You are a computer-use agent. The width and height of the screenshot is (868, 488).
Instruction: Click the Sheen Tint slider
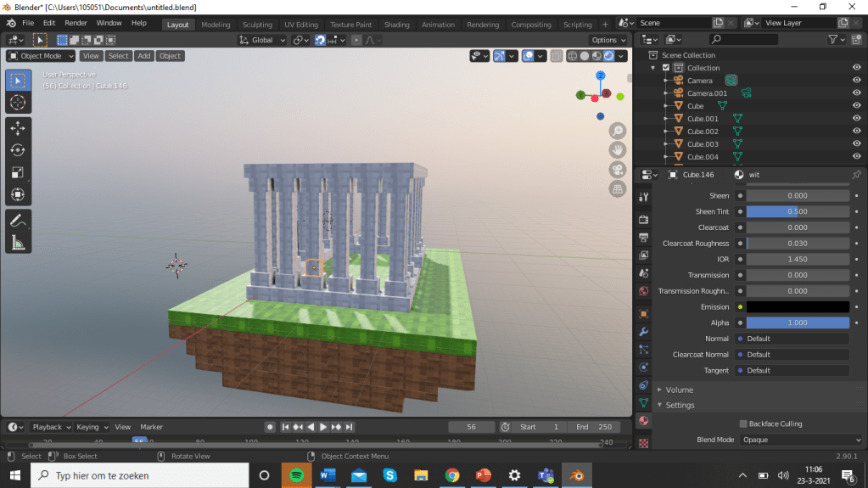(797, 211)
